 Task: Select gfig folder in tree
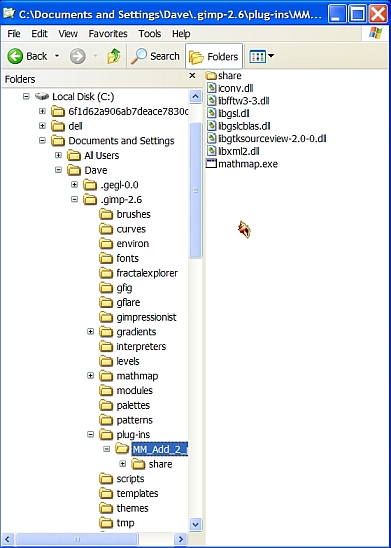pyautogui.click(x=116, y=288)
